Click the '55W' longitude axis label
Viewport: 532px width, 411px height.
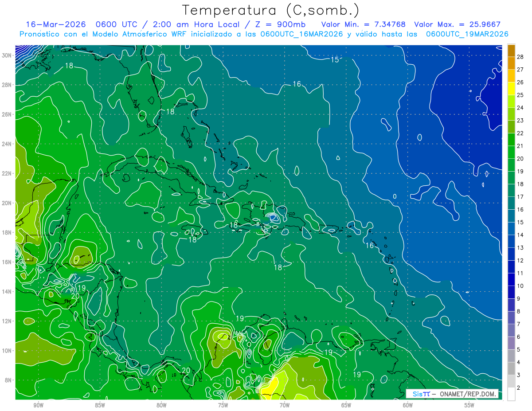tap(469, 405)
